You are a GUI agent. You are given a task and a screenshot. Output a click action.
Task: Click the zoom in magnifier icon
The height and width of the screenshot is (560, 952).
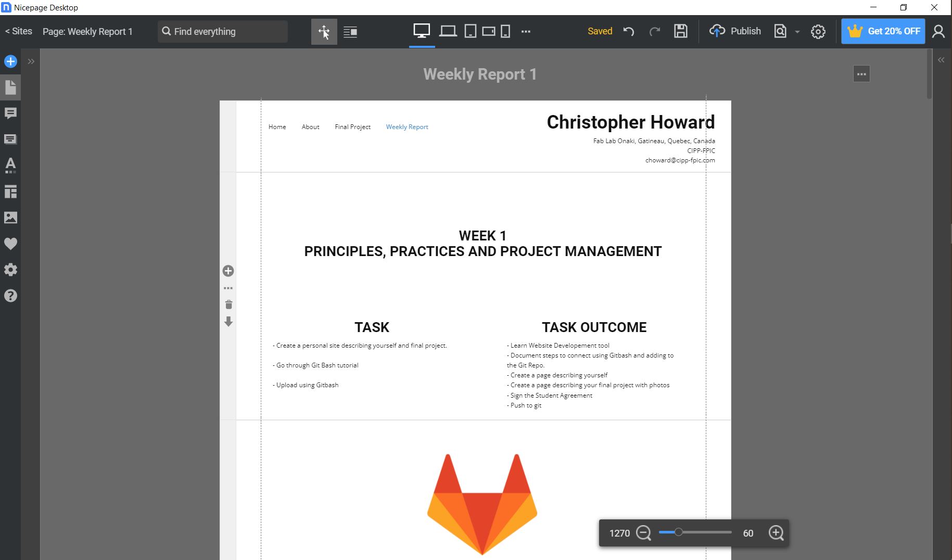(x=776, y=533)
